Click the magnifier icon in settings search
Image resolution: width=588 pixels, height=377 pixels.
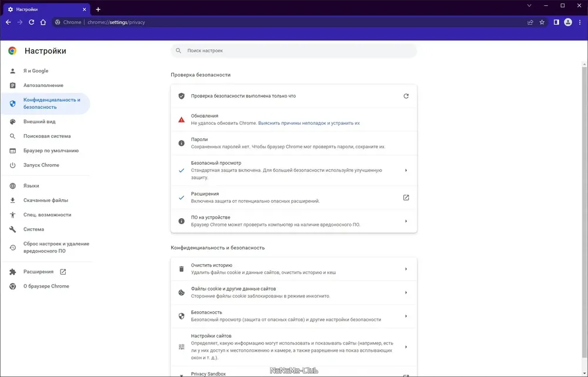179,51
